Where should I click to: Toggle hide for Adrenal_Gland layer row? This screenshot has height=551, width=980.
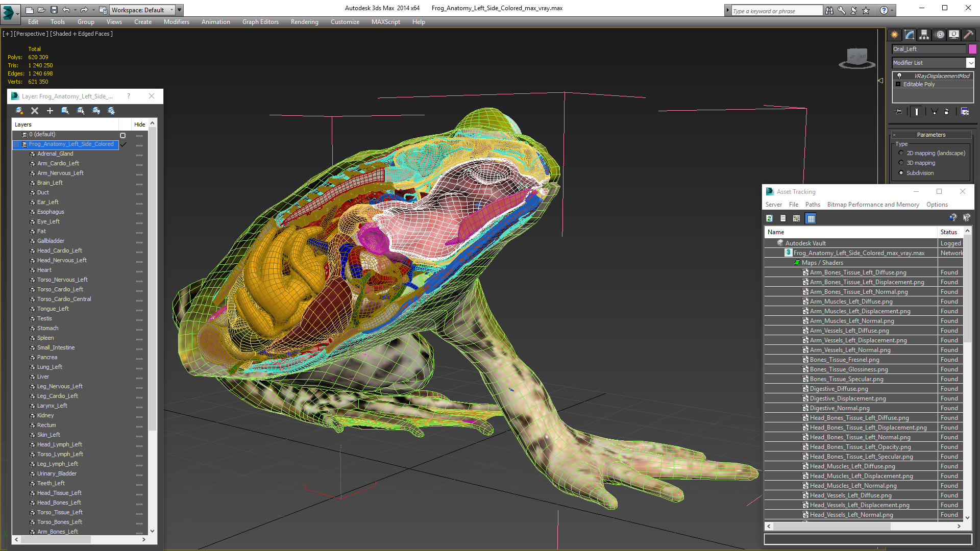coord(139,155)
